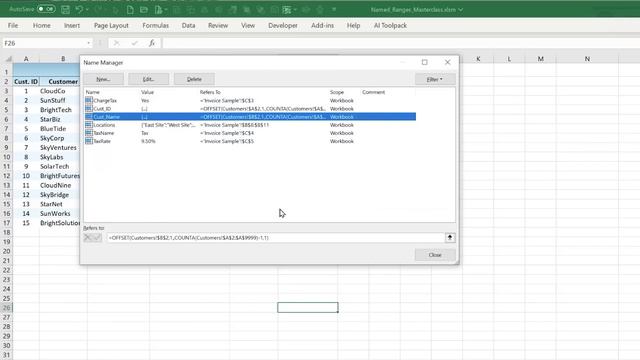The width and height of the screenshot is (640, 360).
Task: Open the AI Toolpack tab
Action: point(390,25)
